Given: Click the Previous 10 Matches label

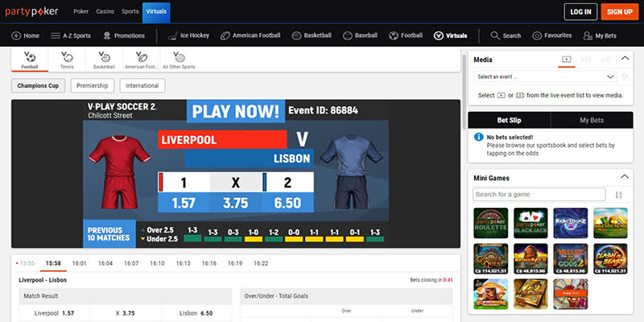Looking at the screenshot, I should point(109,233).
